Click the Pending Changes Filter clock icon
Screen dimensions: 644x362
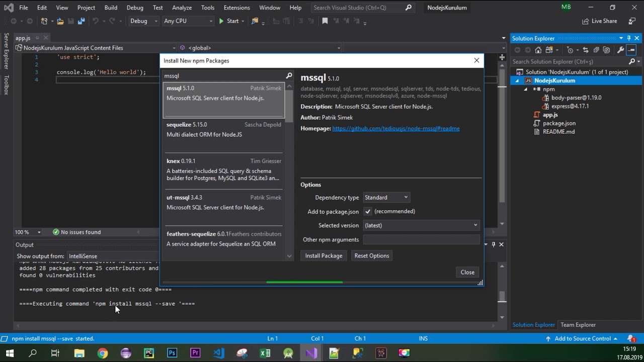[570, 50]
